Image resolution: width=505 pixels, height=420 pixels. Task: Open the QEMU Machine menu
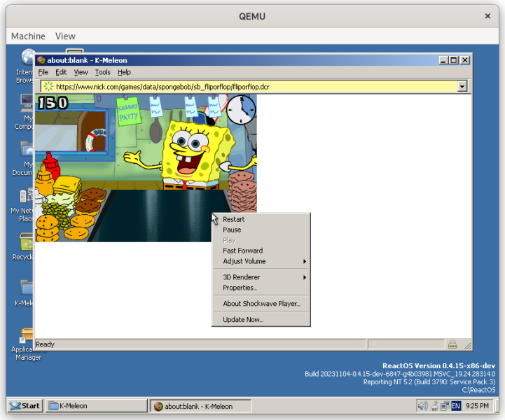coord(28,36)
